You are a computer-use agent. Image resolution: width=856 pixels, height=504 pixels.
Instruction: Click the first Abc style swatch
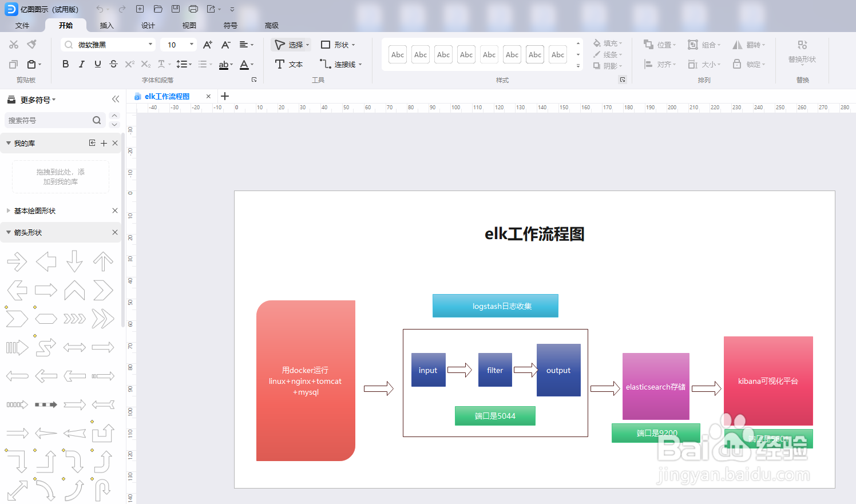pyautogui.click(x=397, y=54)
